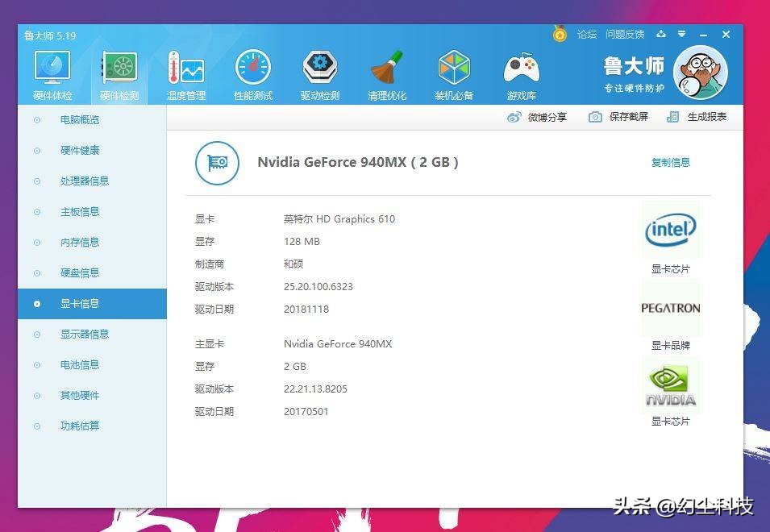Click the gold medal icon in the title bar
Image resolution: width=770 pixels, height=532 pixels.
pos(560,34)
